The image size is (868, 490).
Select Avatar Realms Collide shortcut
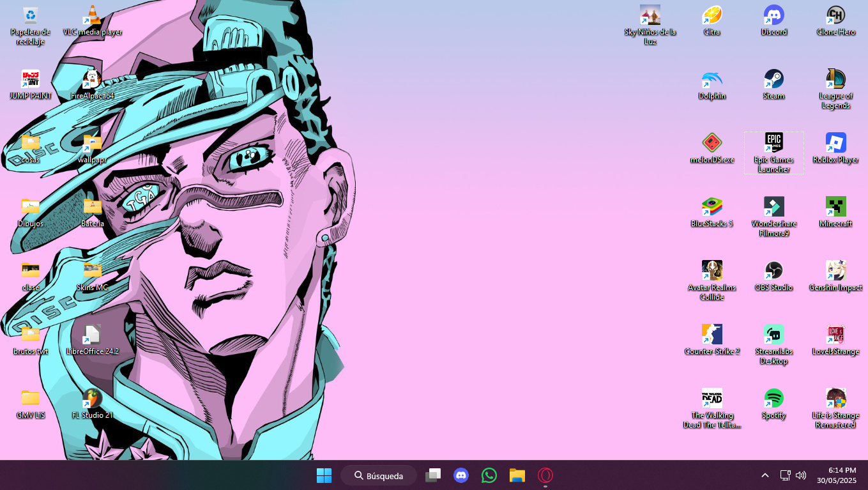[x=712, y=281]
